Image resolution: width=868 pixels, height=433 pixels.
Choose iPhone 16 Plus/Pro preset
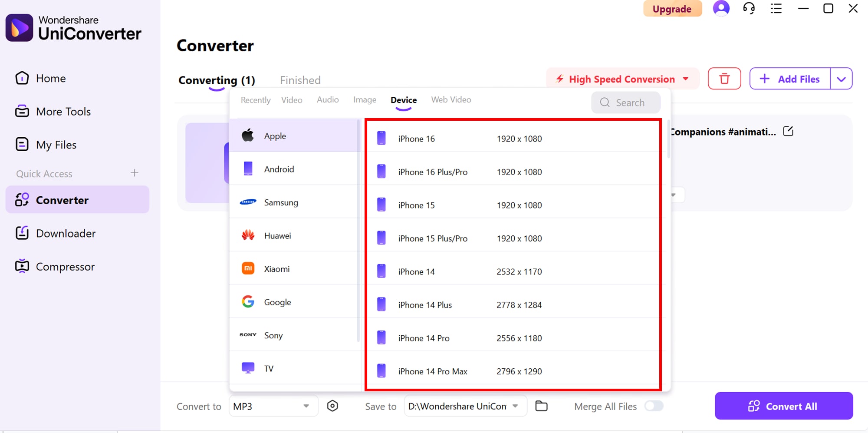pyautogui.click(x=513, y=172)
